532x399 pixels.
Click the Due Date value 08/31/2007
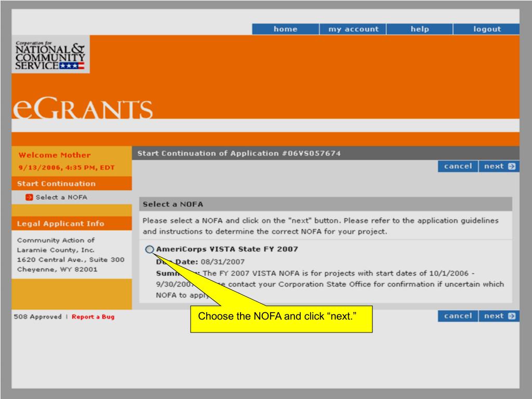(222, 262)
